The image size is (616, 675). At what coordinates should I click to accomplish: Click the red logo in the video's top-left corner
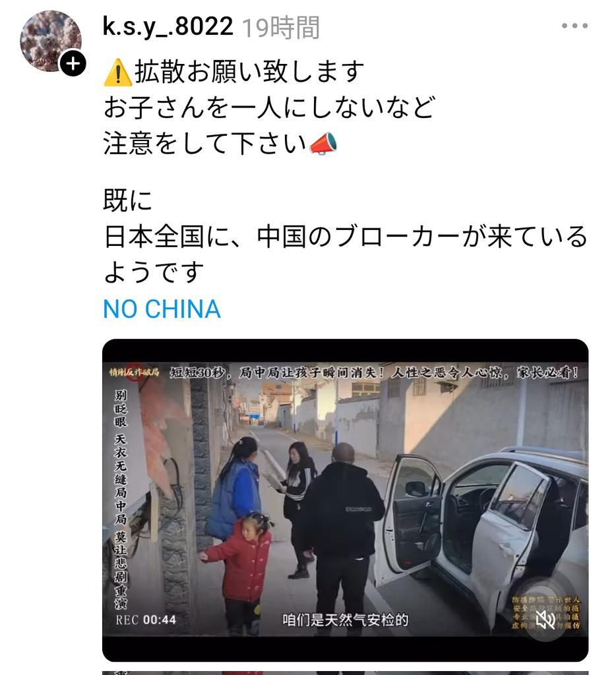point(134,372)
